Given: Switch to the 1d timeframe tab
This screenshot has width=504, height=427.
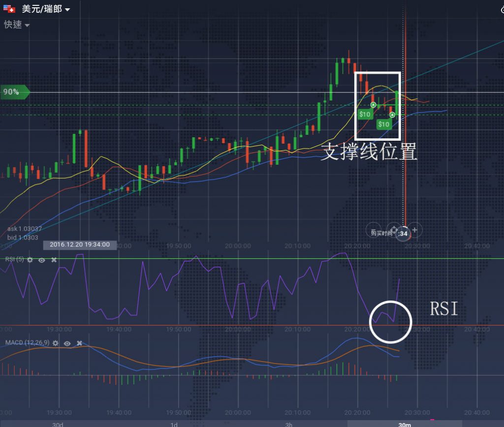Looking at the screenshot, I should tap(174, 424).
